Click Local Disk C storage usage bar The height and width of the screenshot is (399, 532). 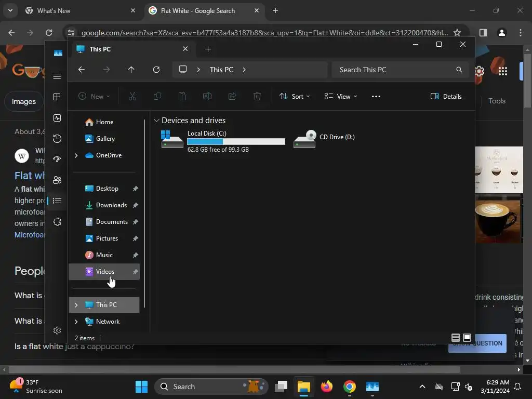[236, 142]
